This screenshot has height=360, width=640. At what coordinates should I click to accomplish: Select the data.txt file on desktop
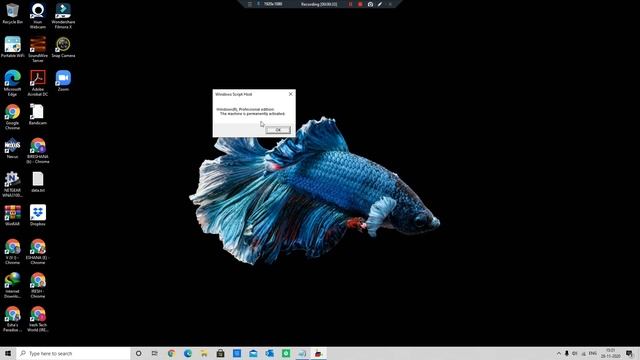pos(38,182)
